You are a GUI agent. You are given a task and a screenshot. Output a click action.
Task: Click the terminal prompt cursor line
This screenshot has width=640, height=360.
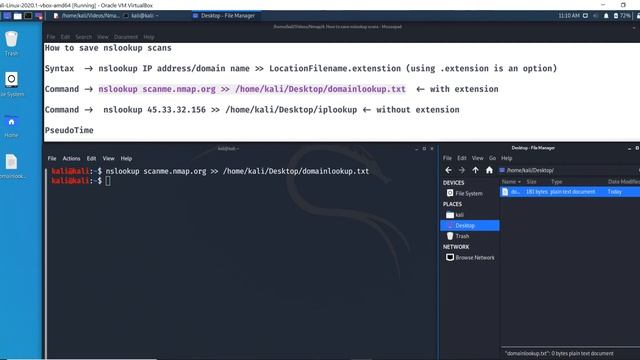pos(81,181)
